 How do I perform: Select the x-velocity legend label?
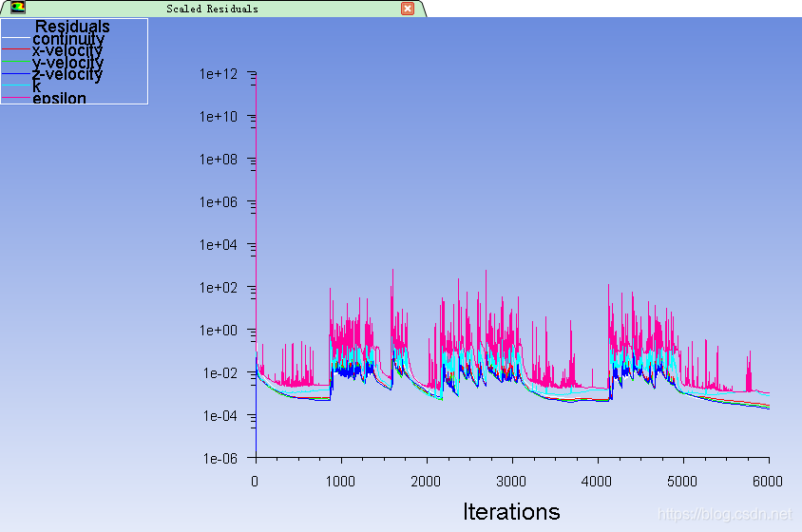tap(67, 51)
